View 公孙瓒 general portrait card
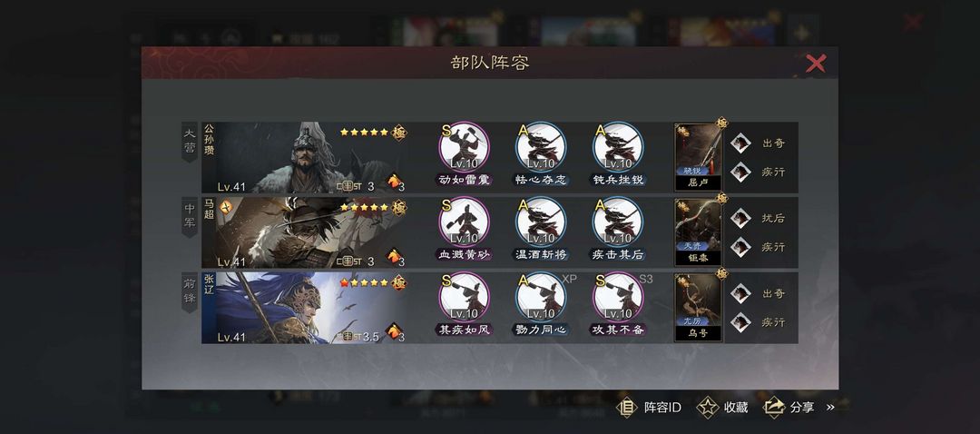Image resolution: width=980 pixels, height=434 pixels. click(305, 158)
